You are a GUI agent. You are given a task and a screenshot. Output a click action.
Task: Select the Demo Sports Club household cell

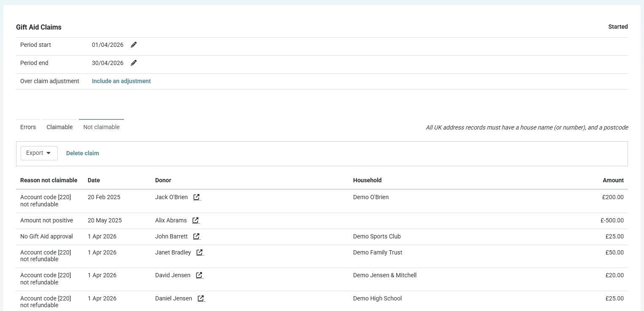[x=377, y=236]
